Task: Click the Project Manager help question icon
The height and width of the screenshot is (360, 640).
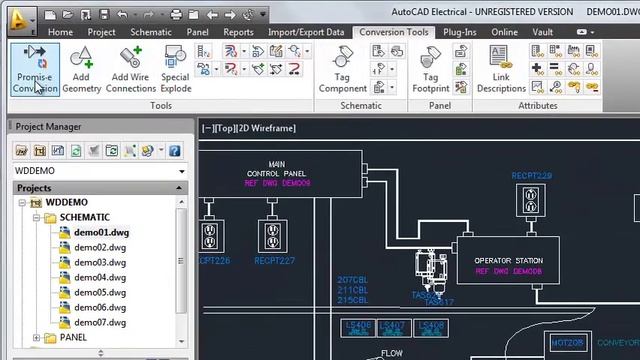Action: (x=175, y=151)
